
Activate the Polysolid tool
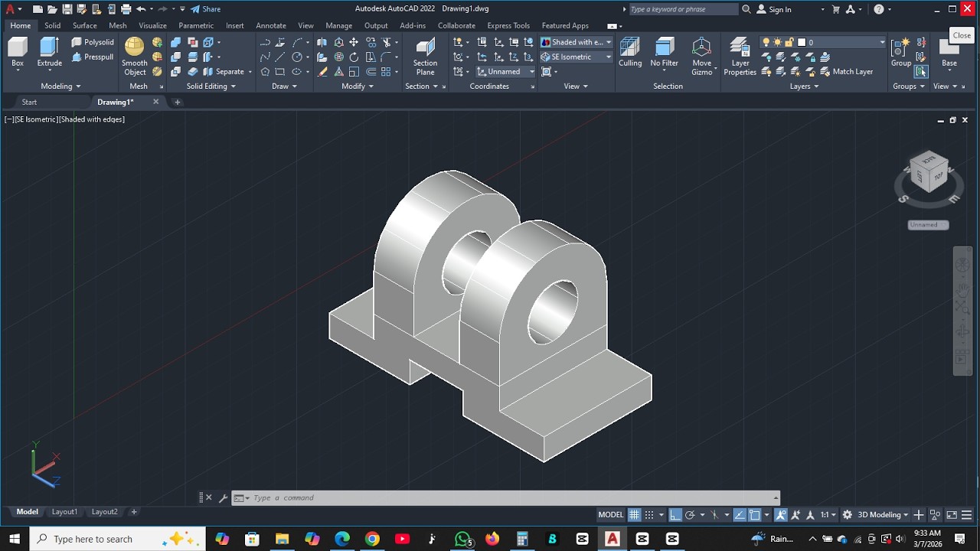(x=93, y=42)
